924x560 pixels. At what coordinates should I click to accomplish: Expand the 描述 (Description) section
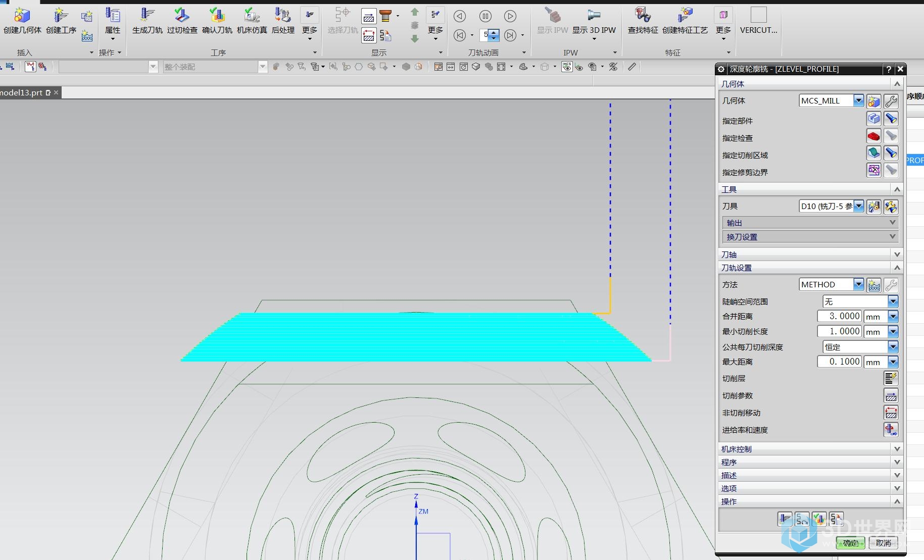(x=810, y=475)
